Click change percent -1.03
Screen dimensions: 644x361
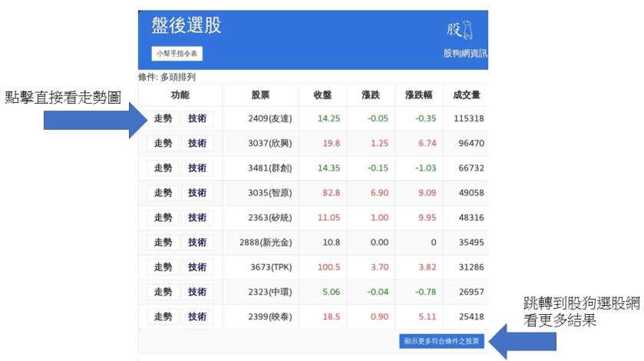(425, 167)
